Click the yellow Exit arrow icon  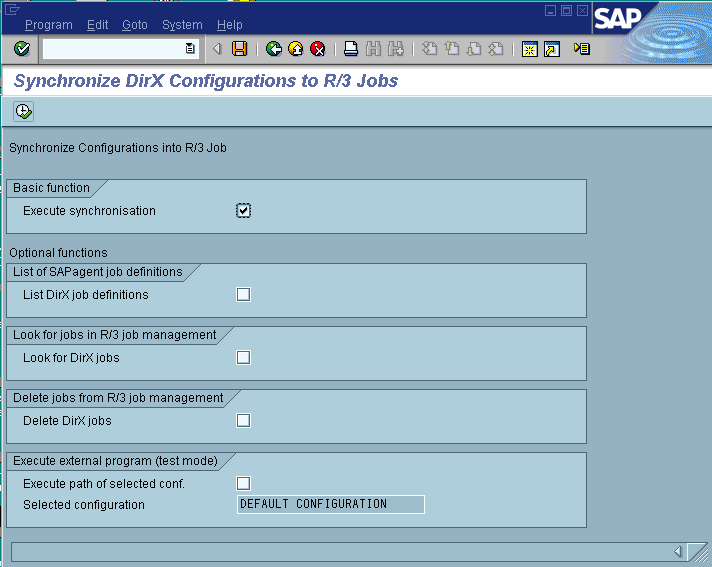tap(295, 48)
